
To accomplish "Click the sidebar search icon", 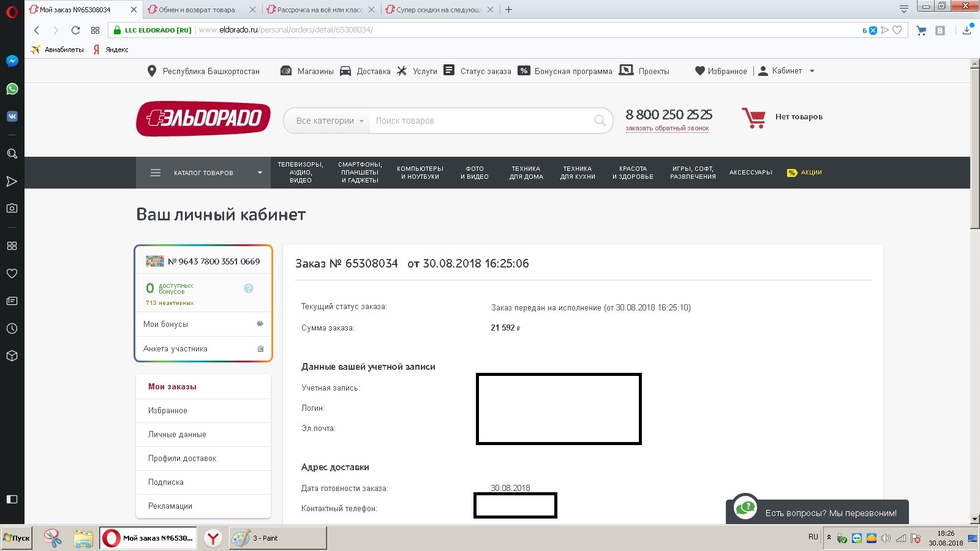I will point(12,154).
